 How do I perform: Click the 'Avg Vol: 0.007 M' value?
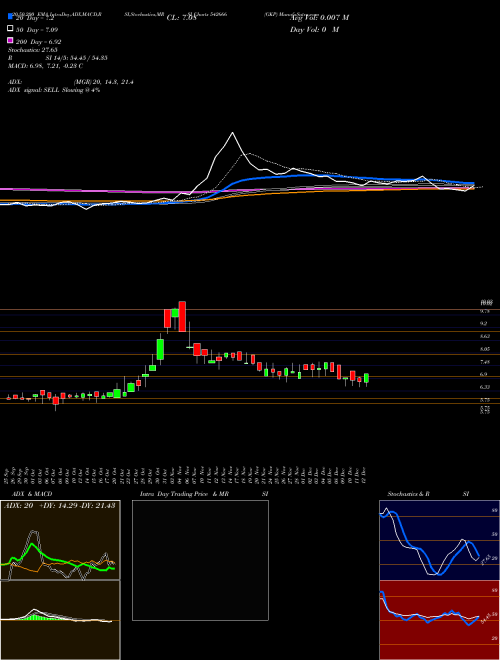(x=319, y=18)
